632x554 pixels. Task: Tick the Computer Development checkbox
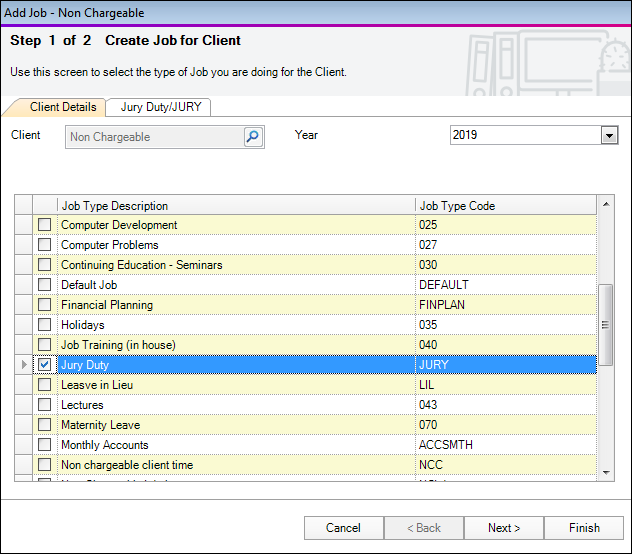pos(44,225)
